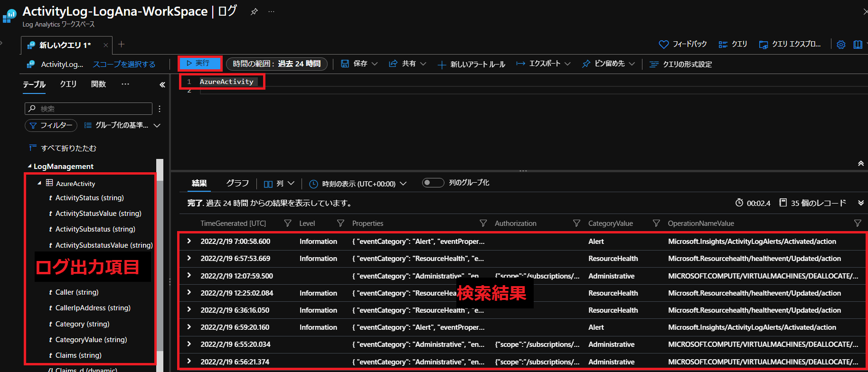Run the query with 実行 button
Screen dimensions: 868x372
point(200,63)
